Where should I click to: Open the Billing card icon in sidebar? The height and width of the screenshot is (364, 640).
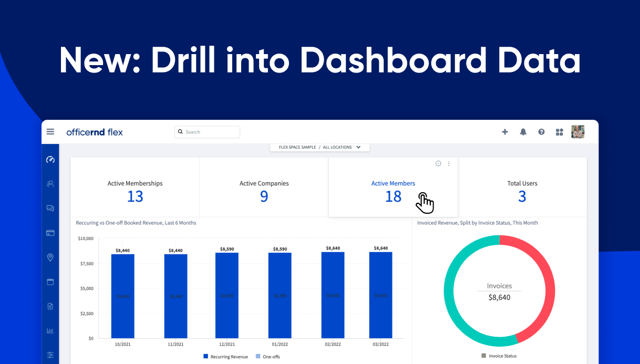[50, 233]
